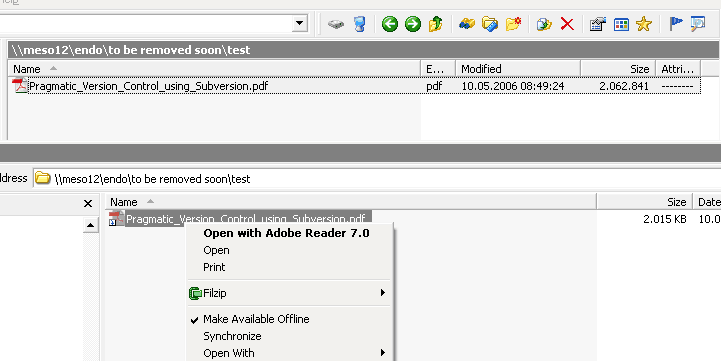Expand the Open With submenu arrow

pyautogui.click(x=383, y=353)
